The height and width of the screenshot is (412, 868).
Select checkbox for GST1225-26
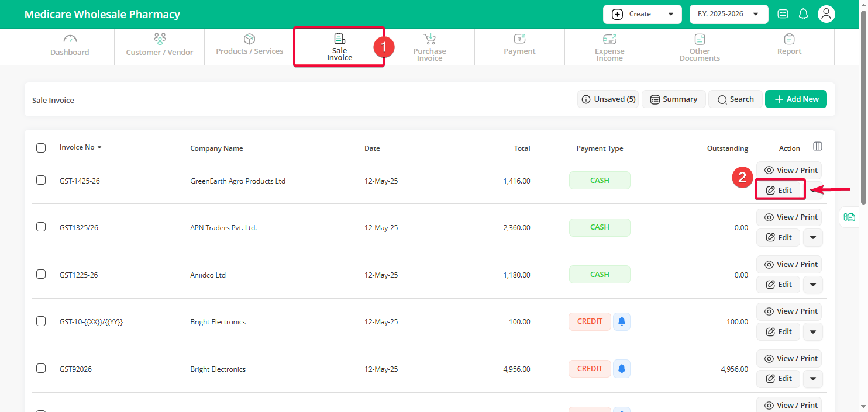point(41,274)
